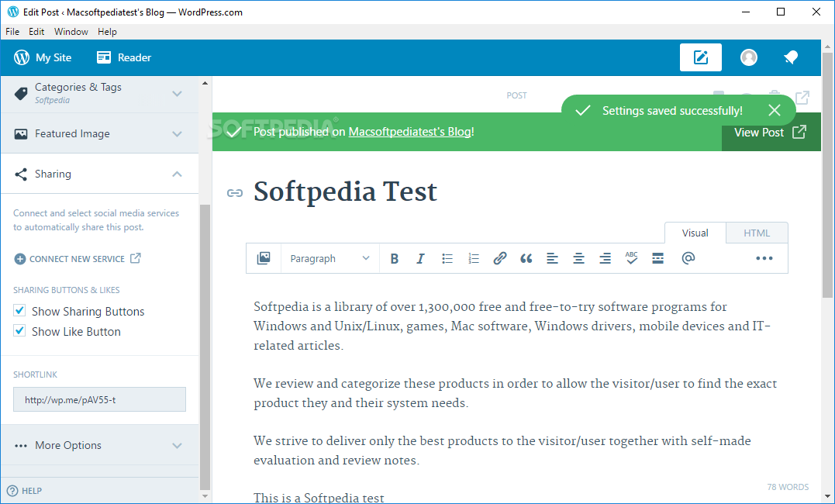
Task: Run the ABC spellcheck tool
Action: pos(632,258)
